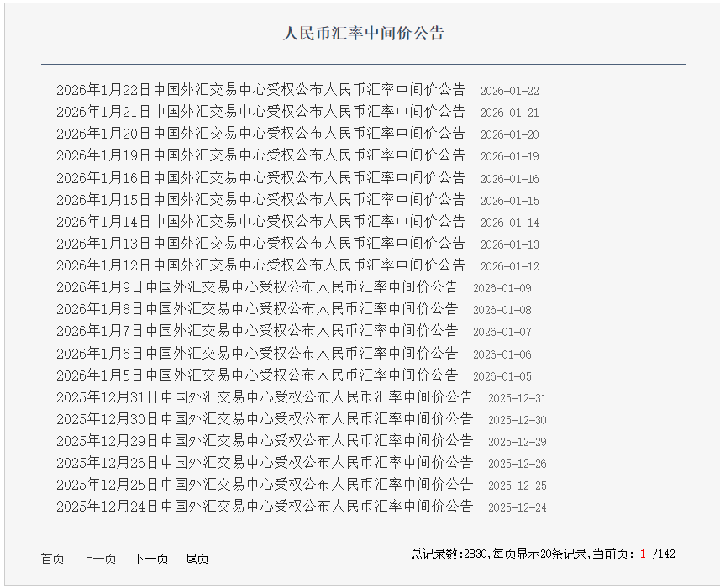Viewport: 720px width, 588px height.
Task: Click the 2026年1月12日 announcement
Action: tap(260, 265)
